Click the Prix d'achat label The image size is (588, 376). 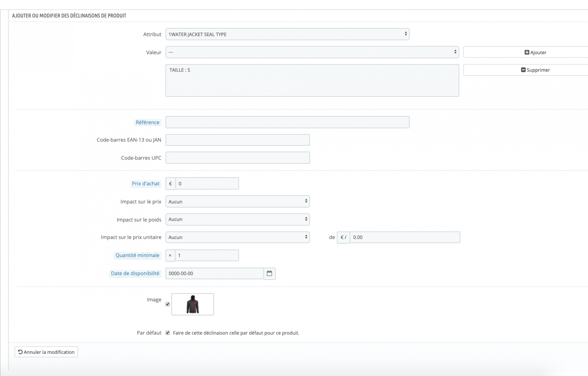[146, 183]
